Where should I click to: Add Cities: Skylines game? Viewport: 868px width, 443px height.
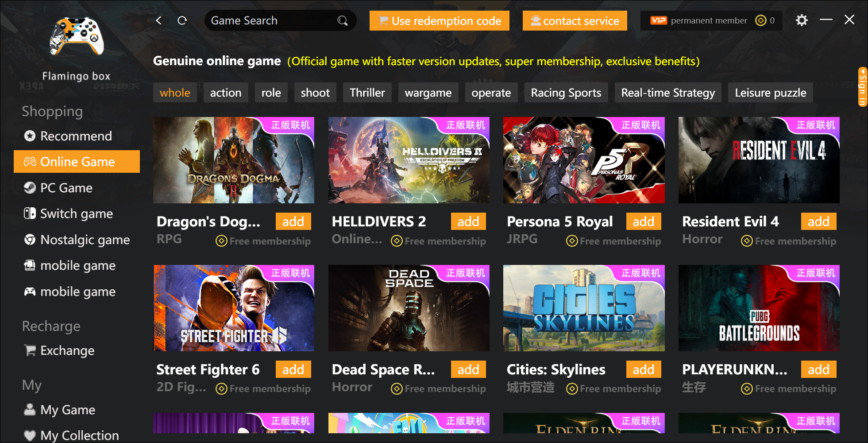click(x=644, y=369)
